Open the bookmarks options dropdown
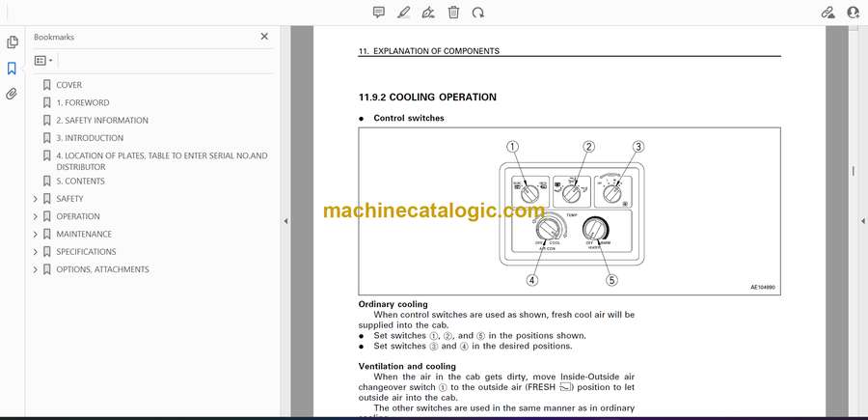868x420 pixels. click(43, 61)
